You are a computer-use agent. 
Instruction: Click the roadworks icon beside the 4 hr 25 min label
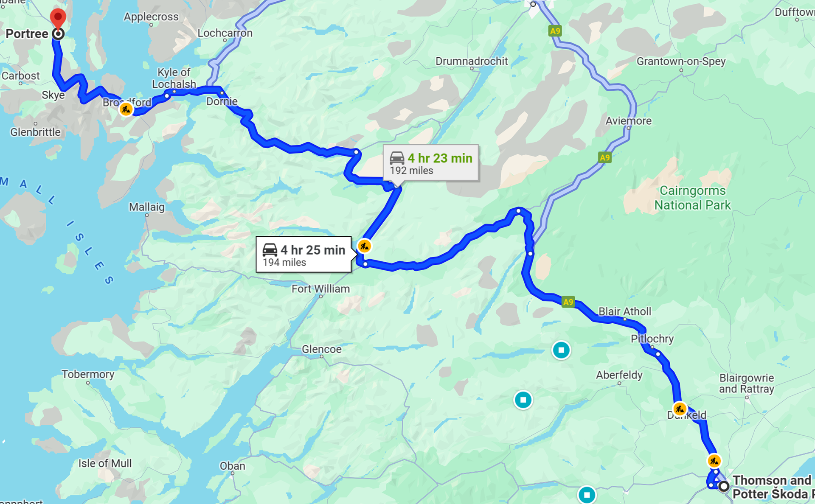364,246
